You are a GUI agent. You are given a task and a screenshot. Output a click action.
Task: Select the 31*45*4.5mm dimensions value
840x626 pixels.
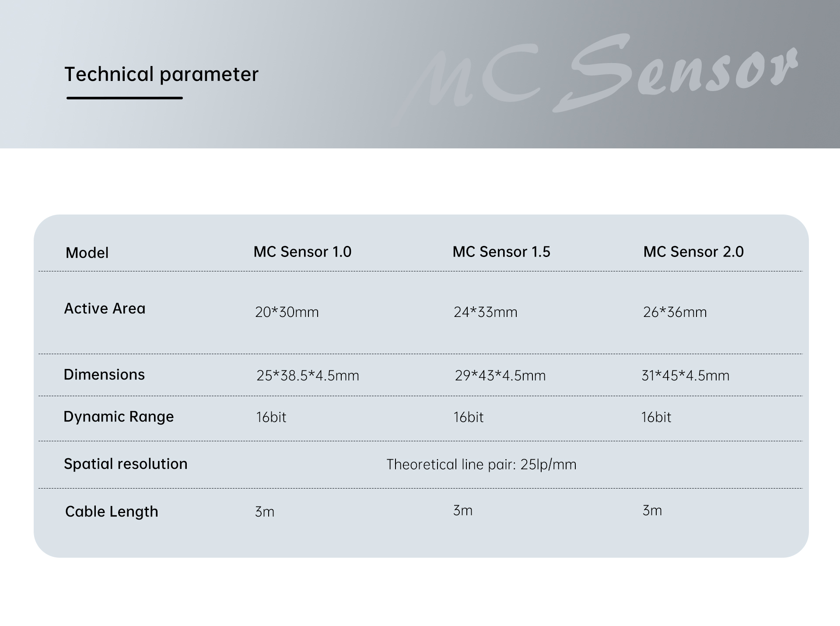(685, 376)
